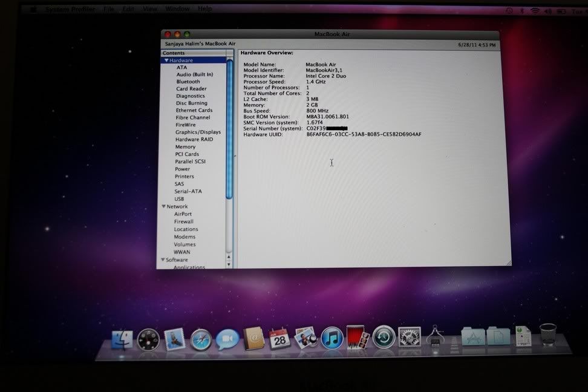Select WWAN under Network
Screen dimensions: 588x392
tap(182, 252)
